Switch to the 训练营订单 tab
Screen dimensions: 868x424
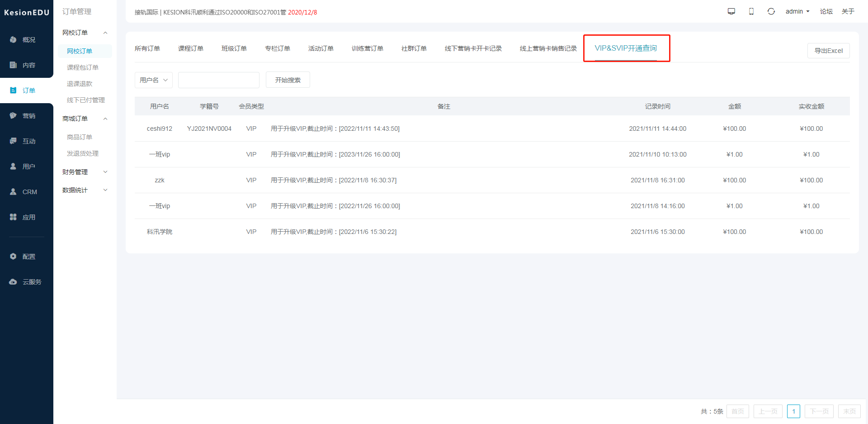pos(368,48)
